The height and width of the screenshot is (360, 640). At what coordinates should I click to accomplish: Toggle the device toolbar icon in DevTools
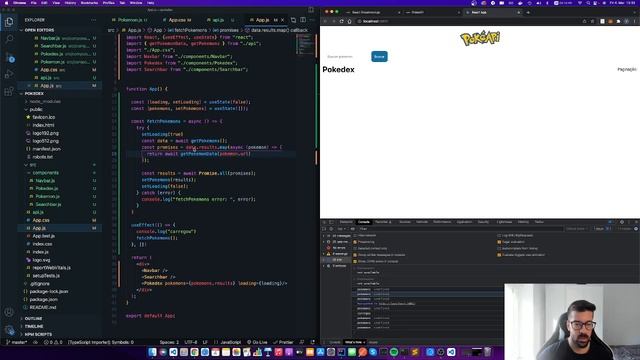[331, 222]
